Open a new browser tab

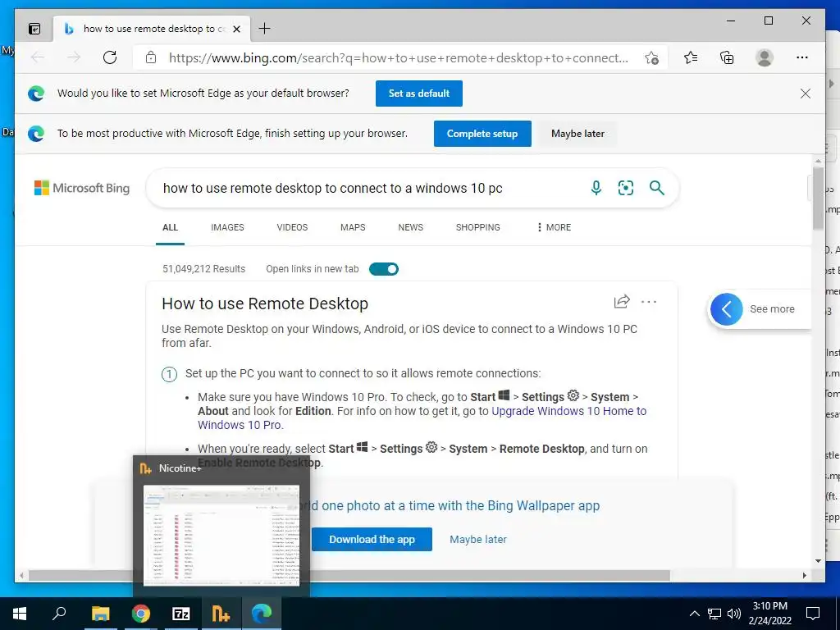(x=264, y=29)
